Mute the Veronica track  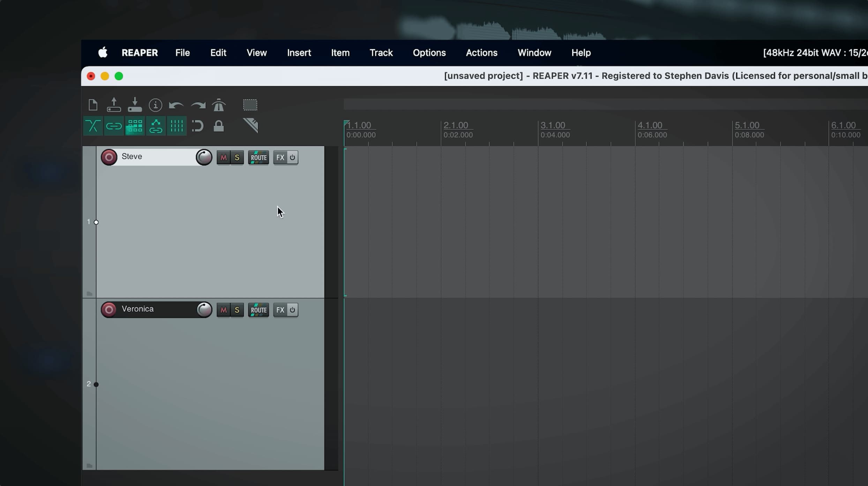pos(223,310)
